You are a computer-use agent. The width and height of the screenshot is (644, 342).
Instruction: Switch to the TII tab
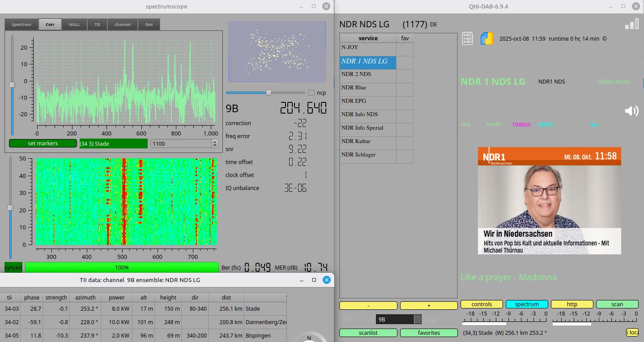coord(97,25)
